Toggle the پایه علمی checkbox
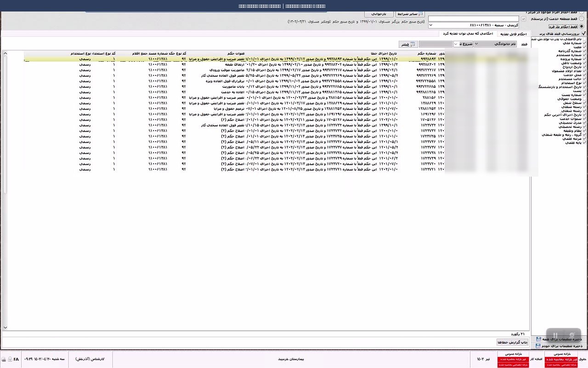The width and height of the screenshot is (588, 368). (x=584, y=143)
